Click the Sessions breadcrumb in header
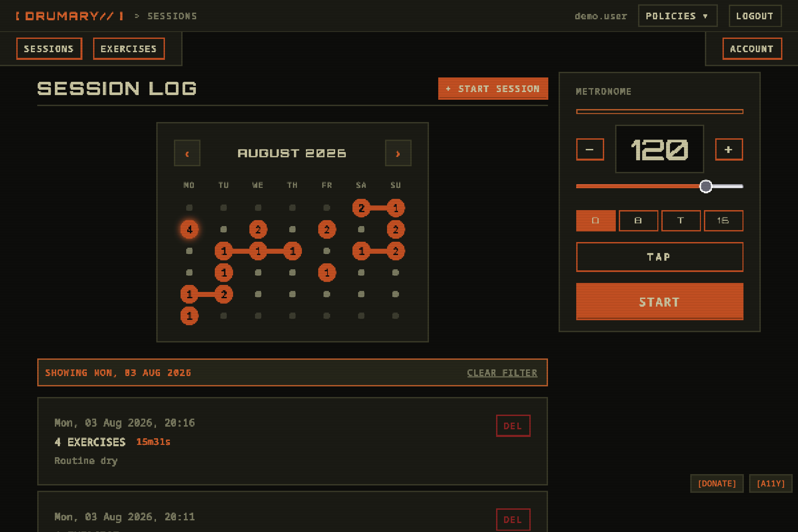The height and width of the screenshot is (532, 798). click(172, 16)
